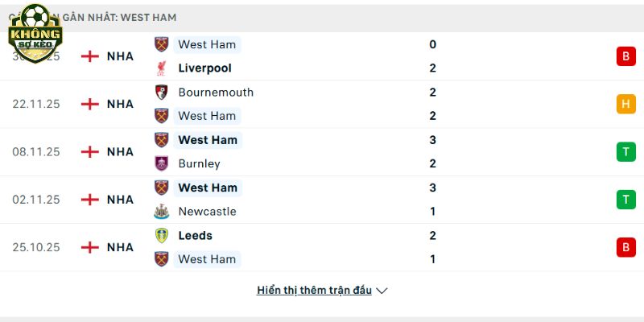The width and height of the screenshot is (644, 322).
Task: Click West Ham crest beside Burnley match
Action: pyautogui.click(x=162, y=140)
